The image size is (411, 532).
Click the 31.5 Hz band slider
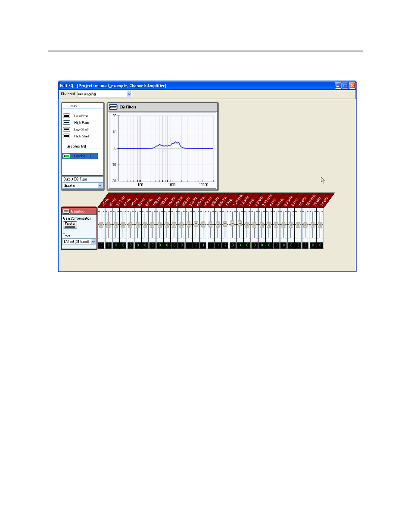coord(116,225)
